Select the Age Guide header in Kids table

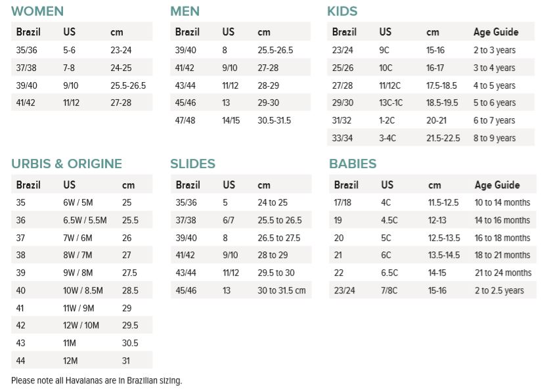tap(496, 32)
